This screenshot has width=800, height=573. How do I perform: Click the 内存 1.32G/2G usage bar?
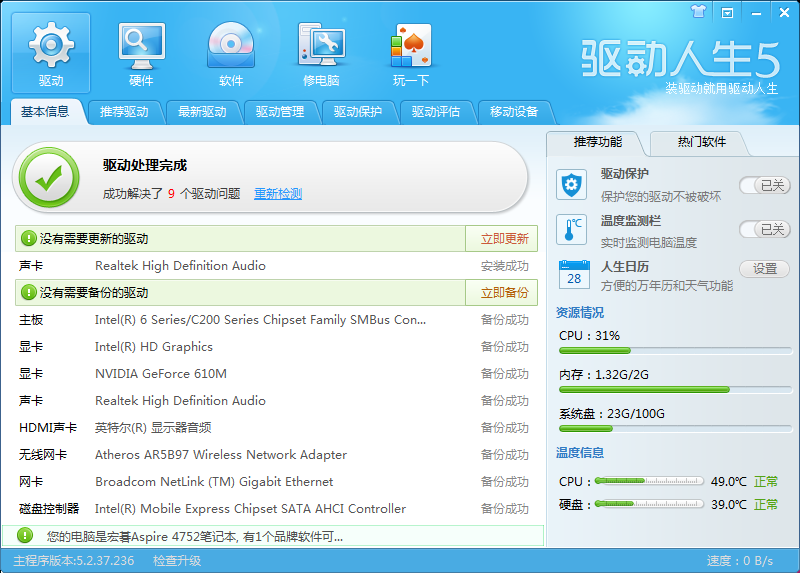(x=676, y=389)
